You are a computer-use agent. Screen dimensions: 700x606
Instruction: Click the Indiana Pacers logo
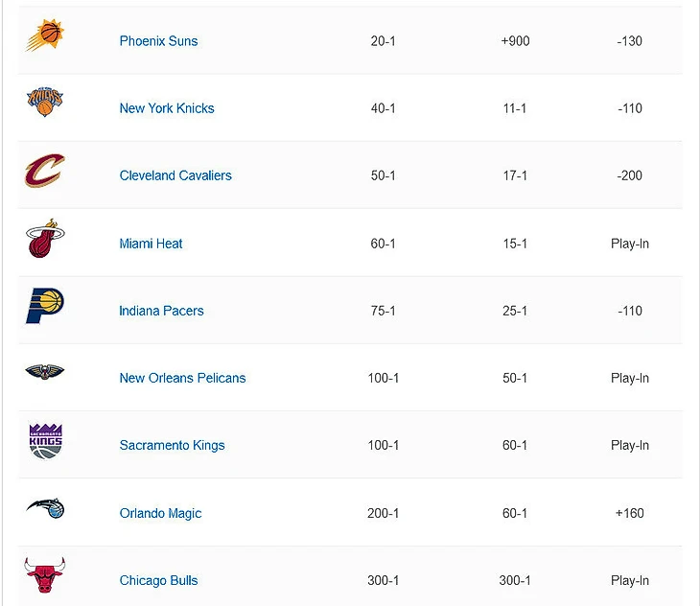click(45, 306)
